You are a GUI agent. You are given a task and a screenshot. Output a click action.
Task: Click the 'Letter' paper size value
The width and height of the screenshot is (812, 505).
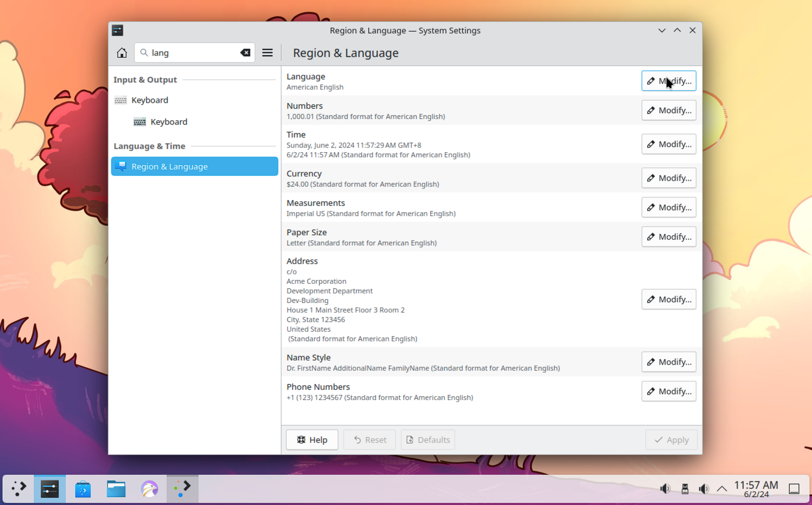(x=296, y=243)
